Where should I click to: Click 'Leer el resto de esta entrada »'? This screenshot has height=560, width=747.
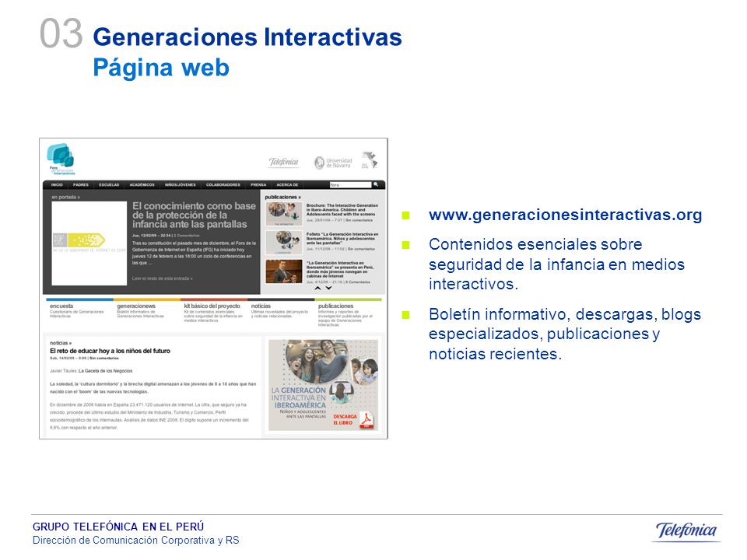(163, 278)
